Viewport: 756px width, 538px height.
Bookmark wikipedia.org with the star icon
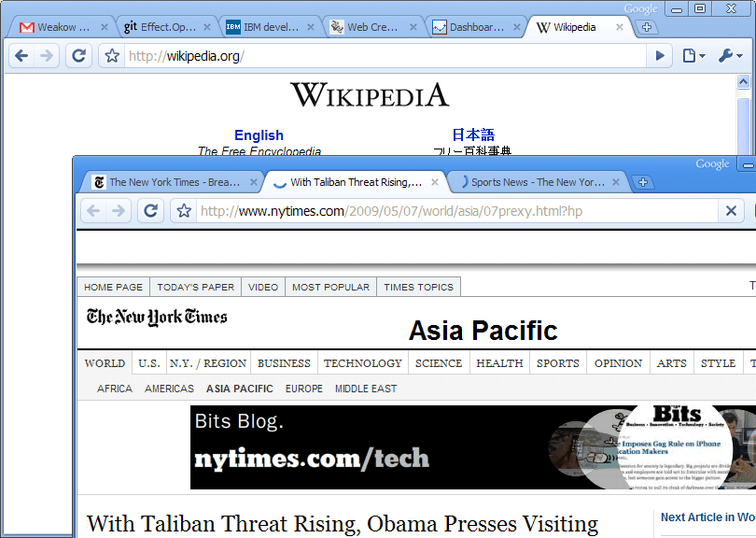point(112,56)
